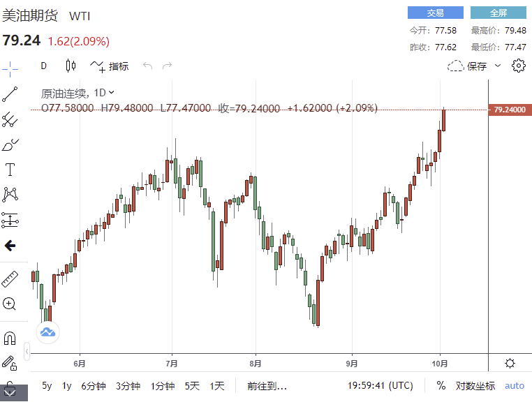This screenshot has height=402, width=532.
Task: Expand the 原油连续 legend chevron
Action: [112, 93]
